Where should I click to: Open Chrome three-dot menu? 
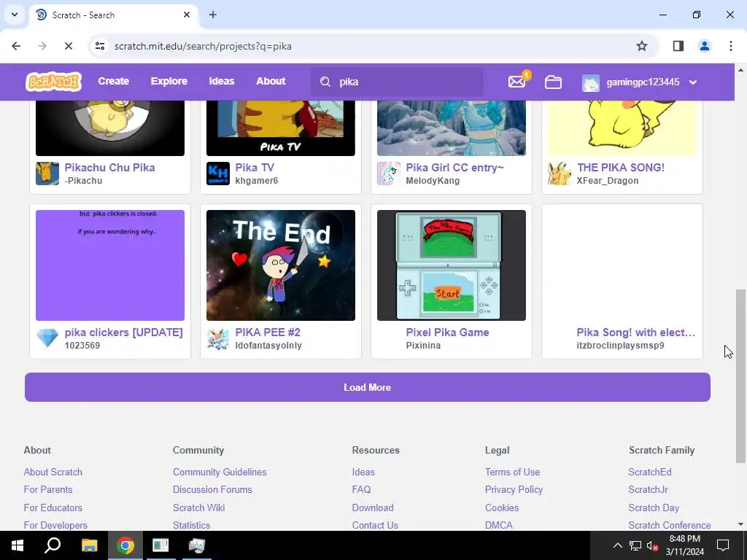tap(731, 46)
